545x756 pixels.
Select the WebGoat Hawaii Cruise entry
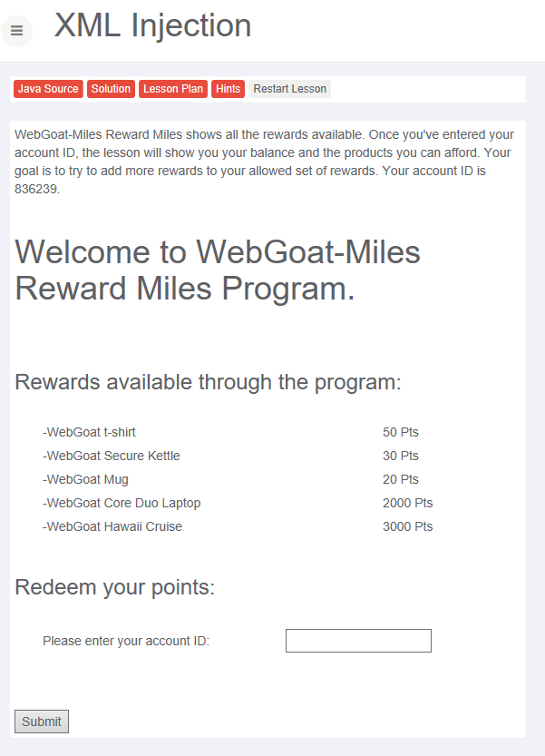112,526
